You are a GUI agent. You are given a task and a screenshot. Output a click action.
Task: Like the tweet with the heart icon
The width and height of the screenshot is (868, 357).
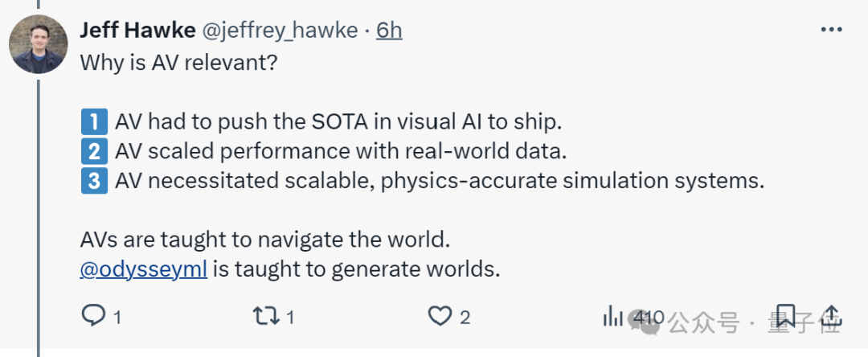click(440, 316)
